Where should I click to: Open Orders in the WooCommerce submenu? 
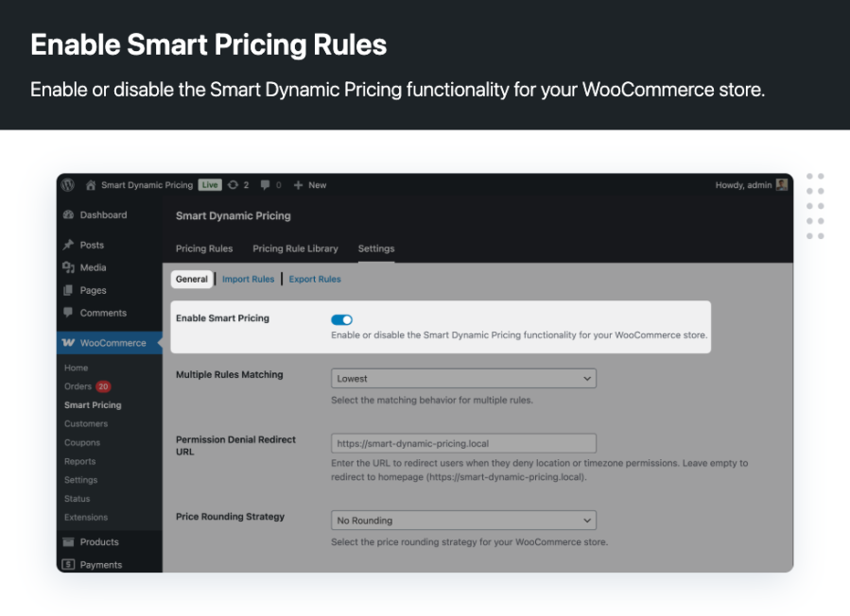78,386
